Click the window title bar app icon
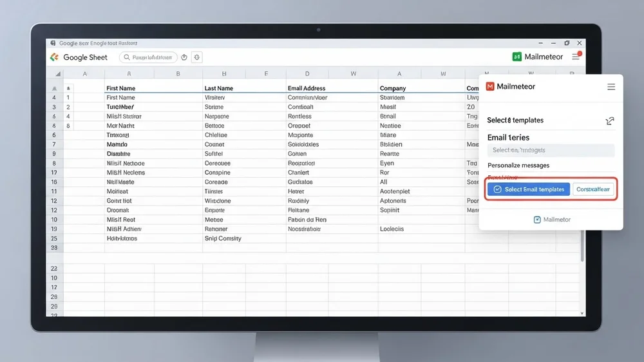This screenshot has height=362, width=644. 53,43
